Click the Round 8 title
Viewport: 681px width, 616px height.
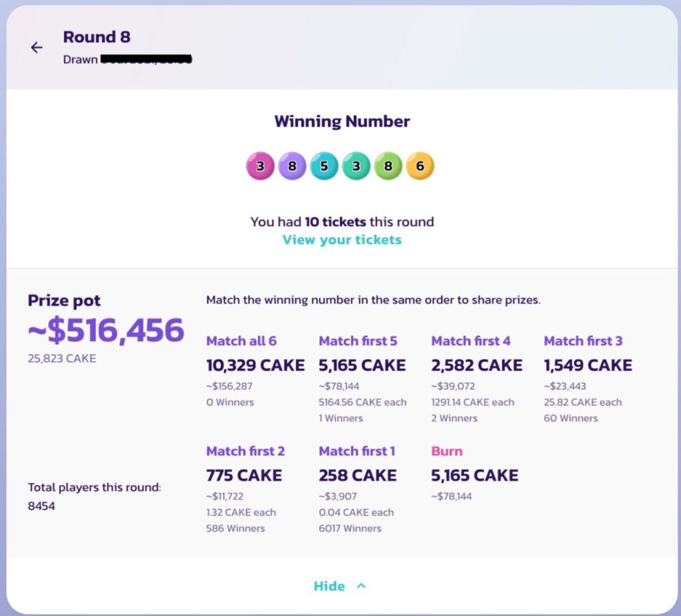click(96, 37)
